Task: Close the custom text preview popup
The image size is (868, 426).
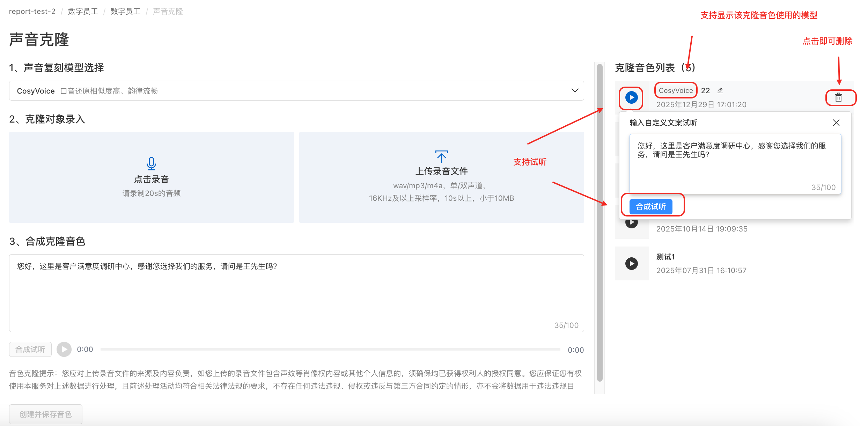Action: [x=836, y=123]
